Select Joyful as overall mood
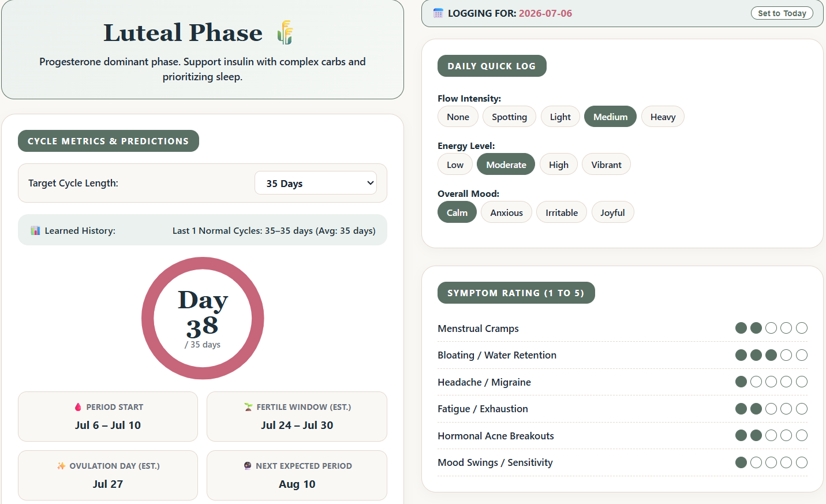This screenshot has width=826, height=504. pos(612,212)
